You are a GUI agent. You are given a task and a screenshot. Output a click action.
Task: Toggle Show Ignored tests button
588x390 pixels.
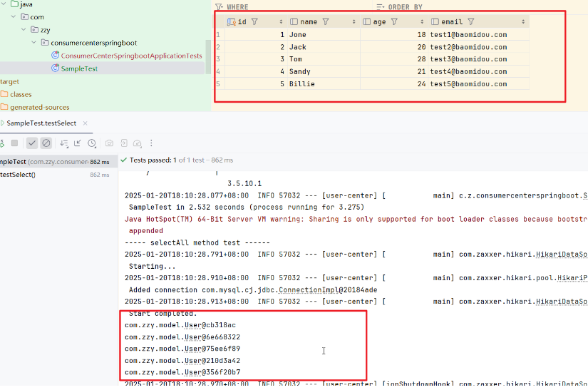[x=46, y=143]
